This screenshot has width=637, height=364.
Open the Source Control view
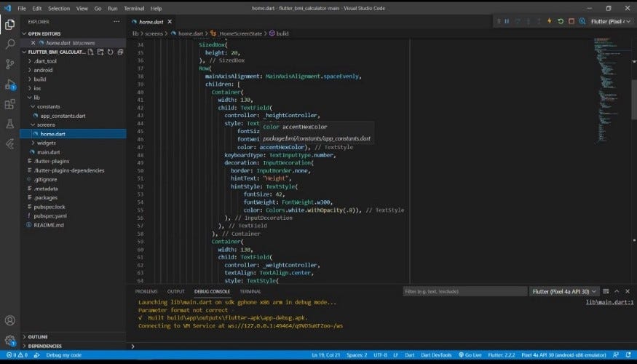9,64
